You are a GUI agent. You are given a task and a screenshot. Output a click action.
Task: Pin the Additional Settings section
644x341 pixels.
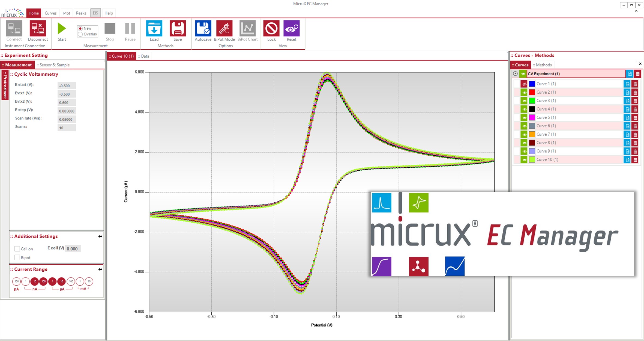pos(100,236)
